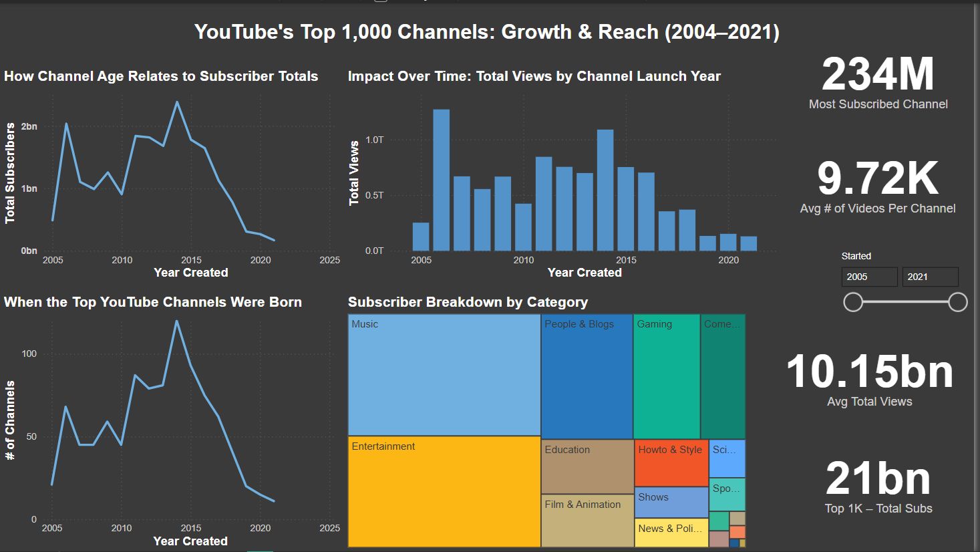
Task: Click the left handle of the Started slider
Action: [x=852, y=302]
